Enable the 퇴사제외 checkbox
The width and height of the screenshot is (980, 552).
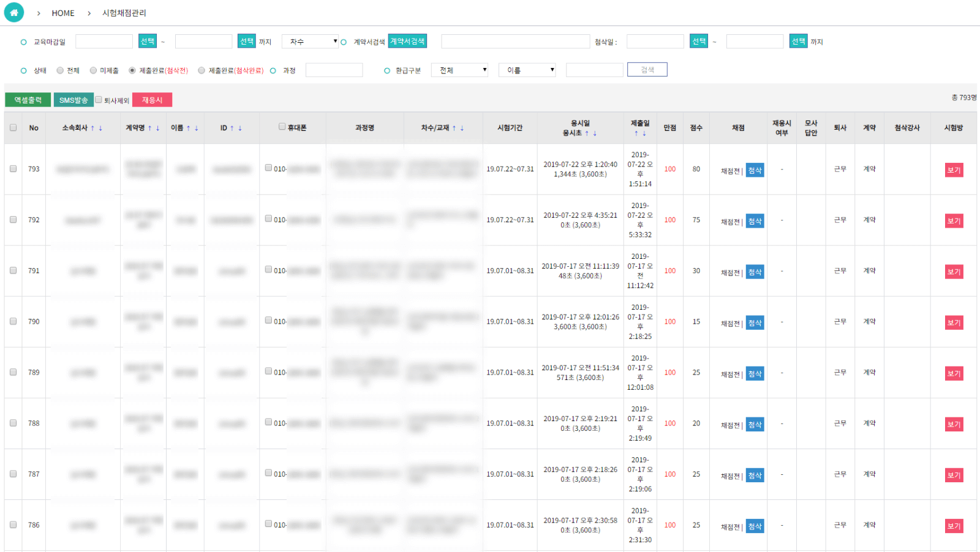click(x=98, y=100)
